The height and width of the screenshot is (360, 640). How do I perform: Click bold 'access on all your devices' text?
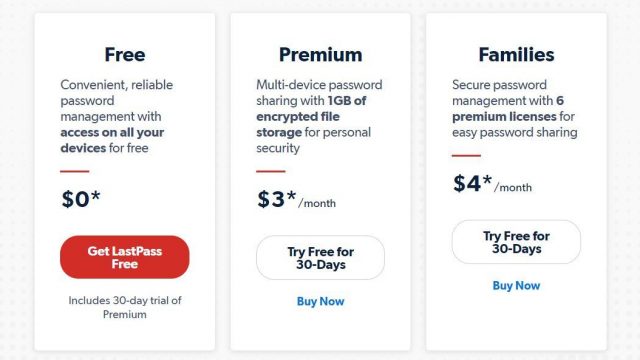112,140
